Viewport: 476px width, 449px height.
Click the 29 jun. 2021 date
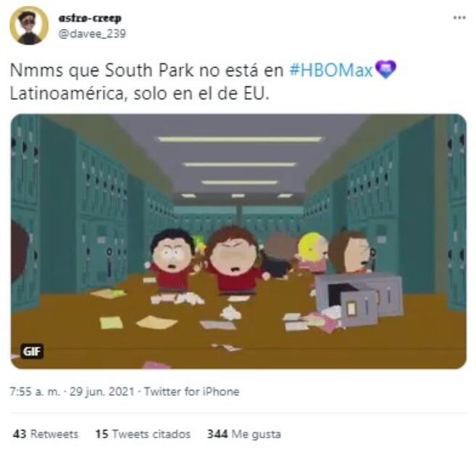pyautogui.click(x=101, y=391)
